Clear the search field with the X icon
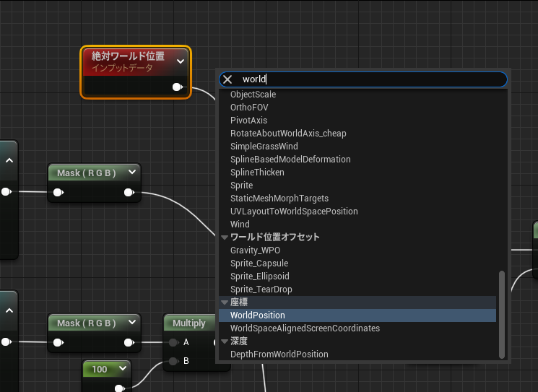Image resolution: width=538 pixels, height=392 pixels. click(x=227, y=79)
